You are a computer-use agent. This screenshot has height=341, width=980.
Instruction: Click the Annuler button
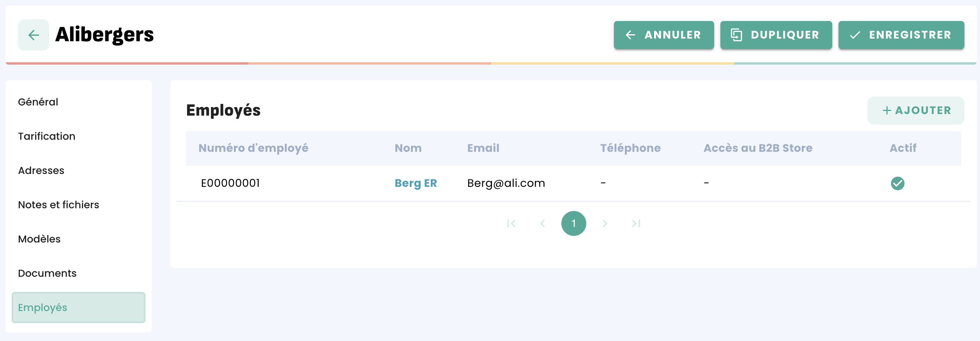click(663, 35)
